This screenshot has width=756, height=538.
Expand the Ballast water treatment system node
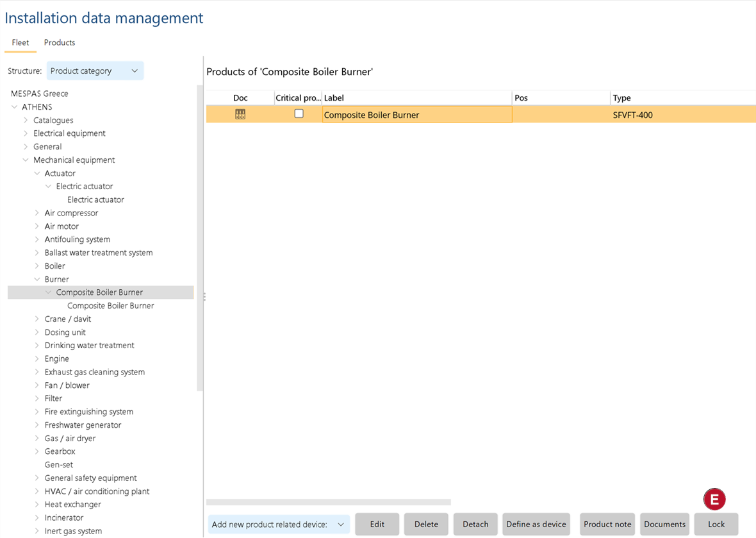click(x=37, y=253)
